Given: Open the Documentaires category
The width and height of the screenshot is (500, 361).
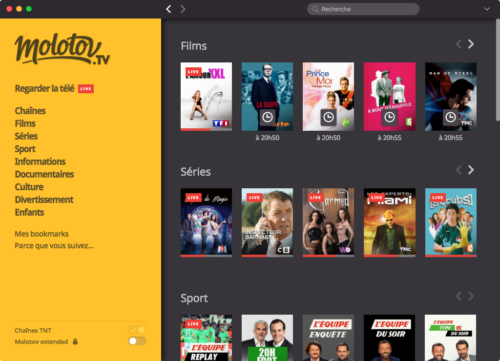Looking at the screenshot, I should coord(44,174).
